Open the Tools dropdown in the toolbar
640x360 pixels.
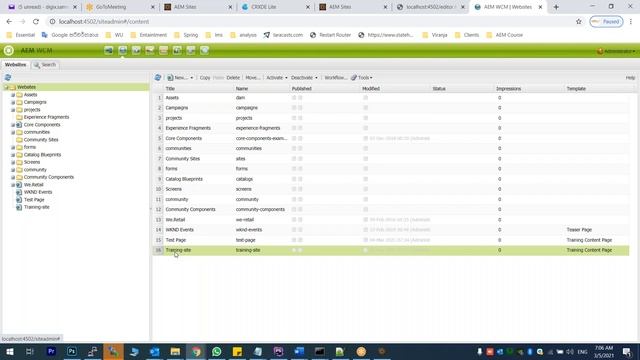(362, 78)
